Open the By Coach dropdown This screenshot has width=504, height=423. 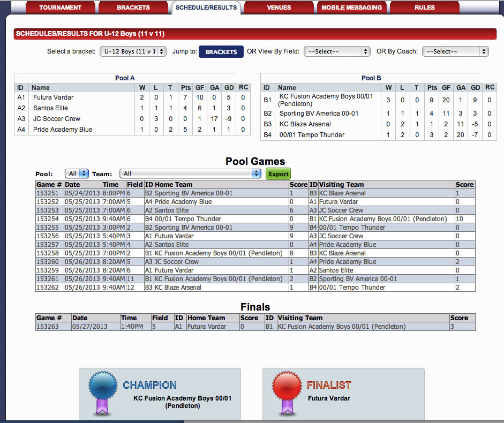[455, 51]
